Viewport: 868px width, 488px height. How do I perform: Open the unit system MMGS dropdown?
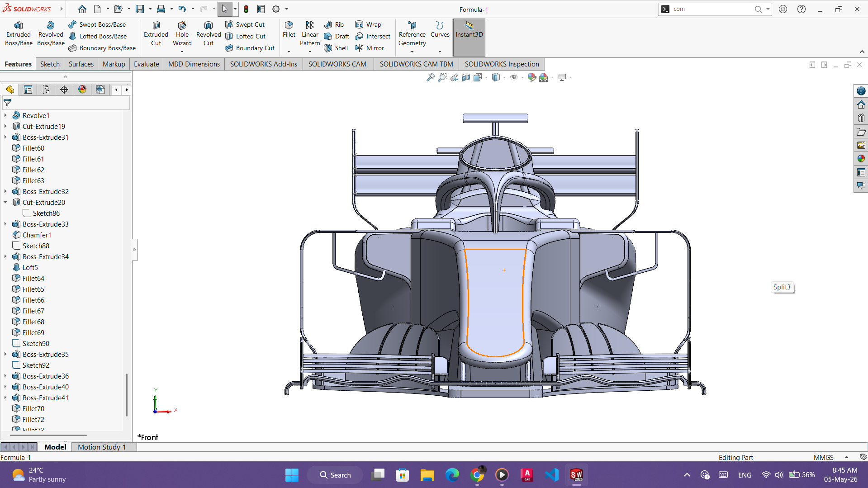(846, 458)
